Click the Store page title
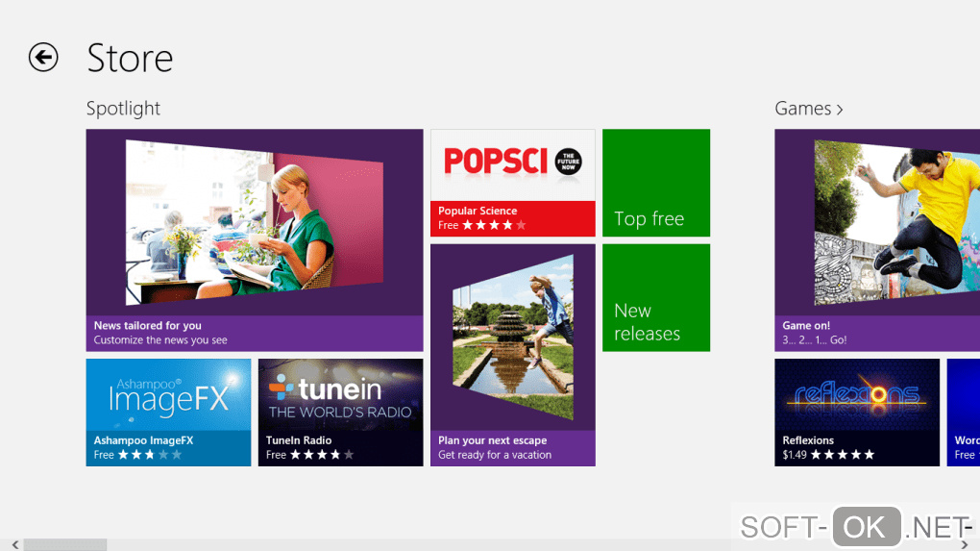The height and width of the screenshot is (551, 980). (x=130, y=58)
